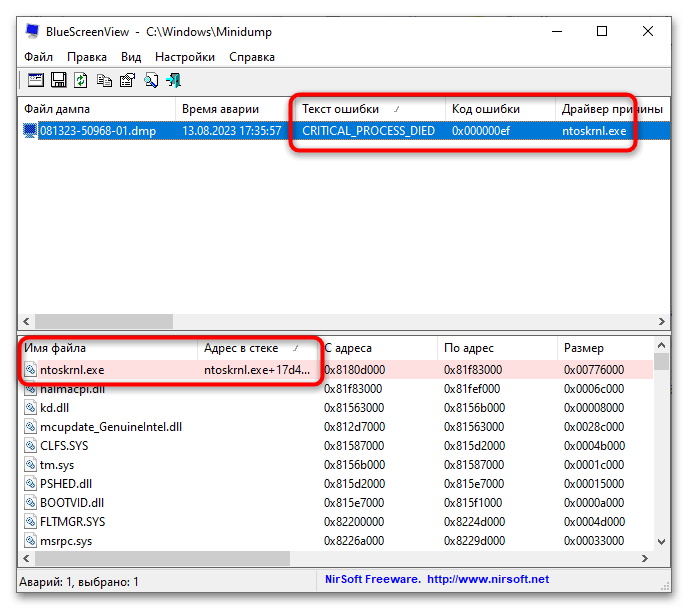Click the Exit toolbar icon
The image size is (688, 609).
pos(174,80)
